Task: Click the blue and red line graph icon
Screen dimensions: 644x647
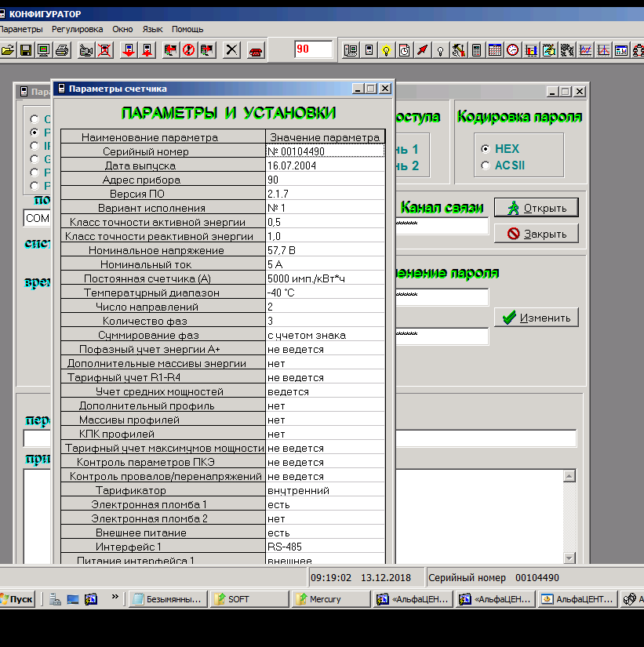Action: coord(585,50)
